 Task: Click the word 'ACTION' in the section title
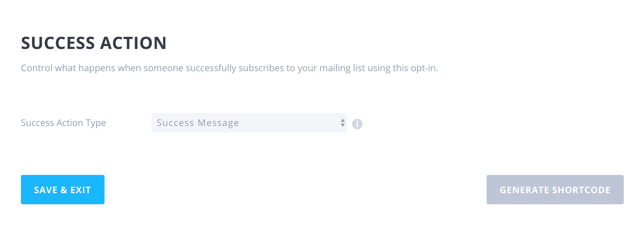134,43
